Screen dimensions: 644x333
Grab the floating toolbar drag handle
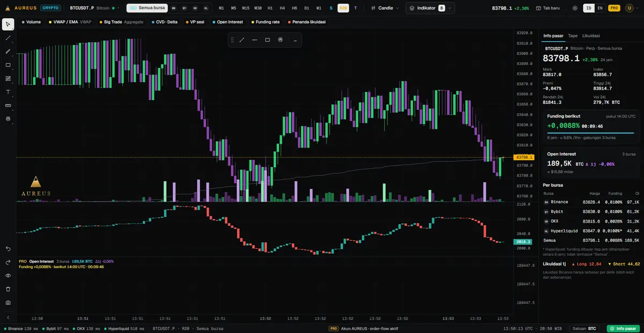tap(232, 40)
